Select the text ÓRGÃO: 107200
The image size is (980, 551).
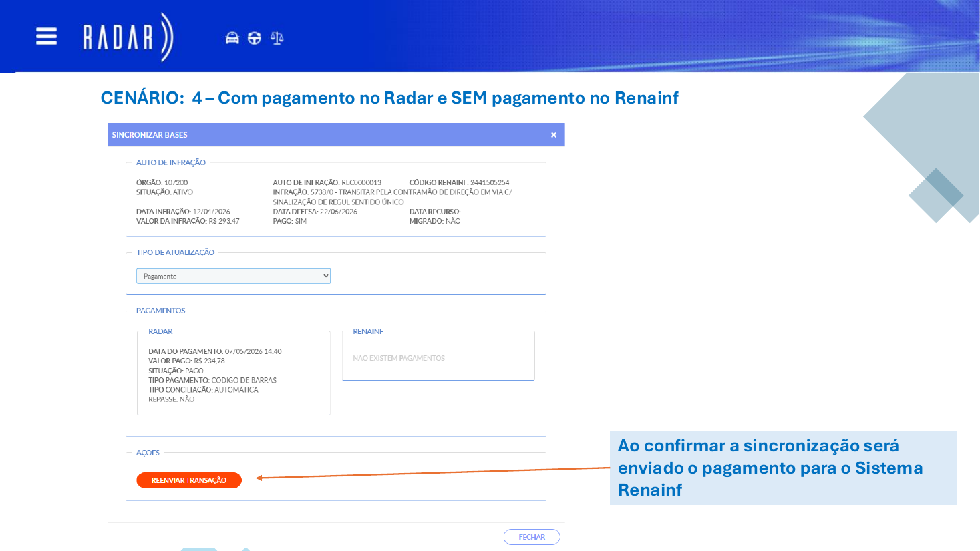(x=162, y=182)
